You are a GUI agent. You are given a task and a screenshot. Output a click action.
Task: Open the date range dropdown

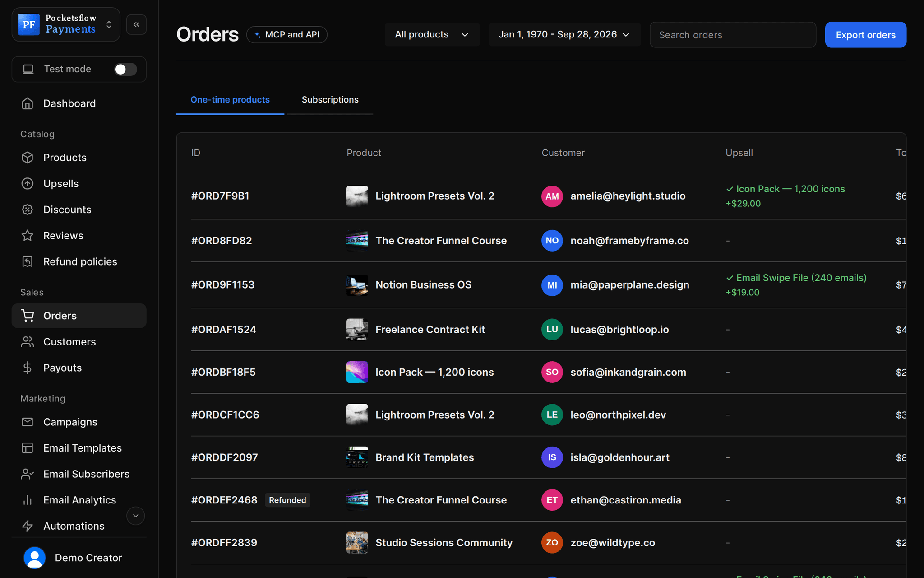pos(564,34)
